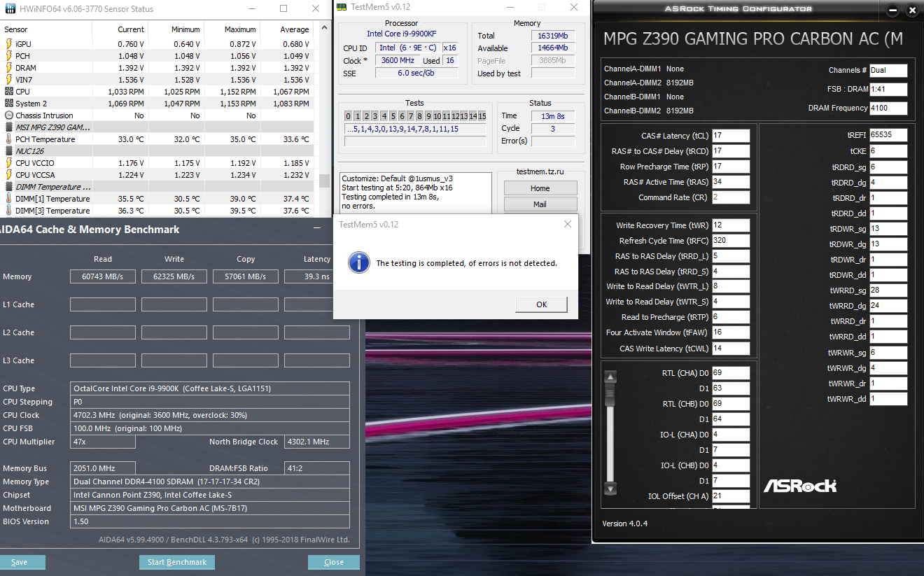924x576 pixels.
Task: Click the AIDA64 Memory Copy value 57061 MB/s
Action: click(246, 276)
